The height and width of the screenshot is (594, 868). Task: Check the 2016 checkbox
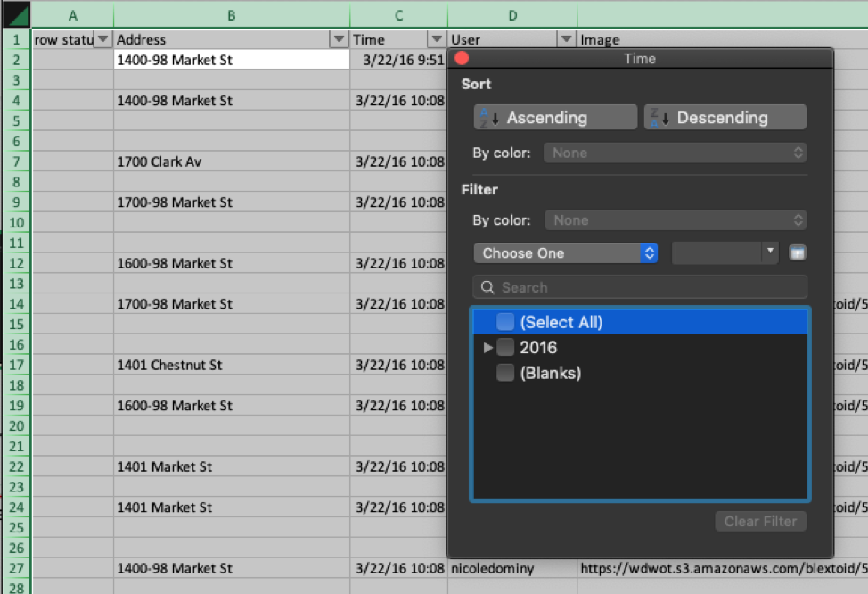coord(506,348)
